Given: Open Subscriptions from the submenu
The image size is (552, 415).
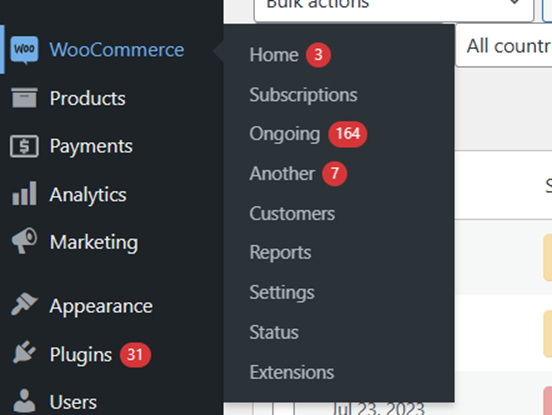Looking at the screenshot, I should point(303,95).
